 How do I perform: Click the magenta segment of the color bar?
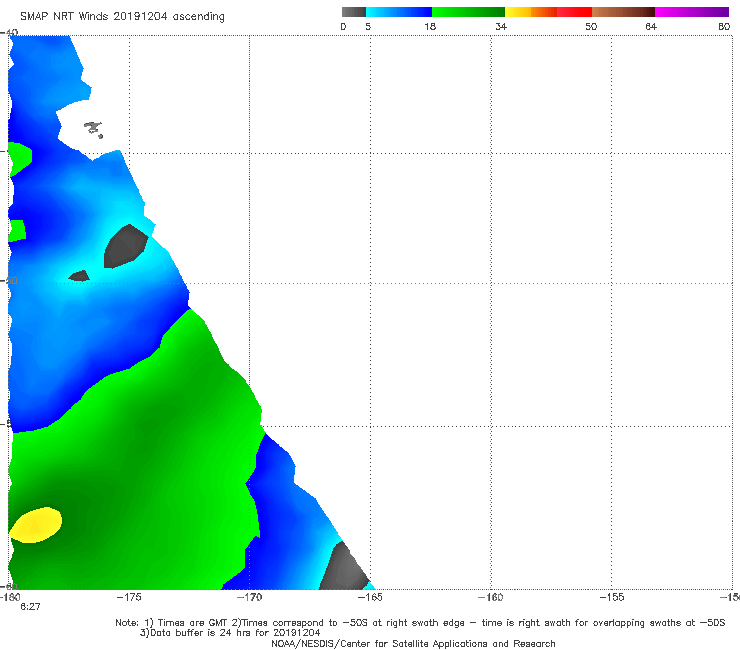pyautogui.click(x=692, y=12)
